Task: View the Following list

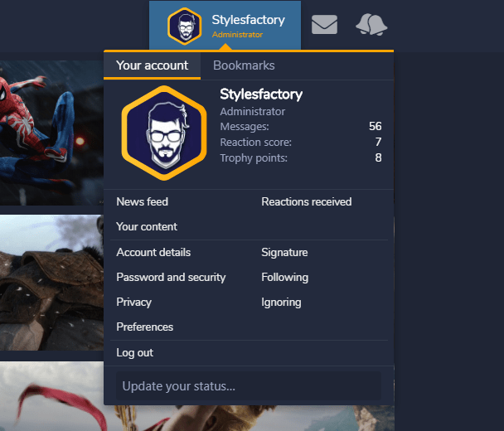Action: (284, 277)
